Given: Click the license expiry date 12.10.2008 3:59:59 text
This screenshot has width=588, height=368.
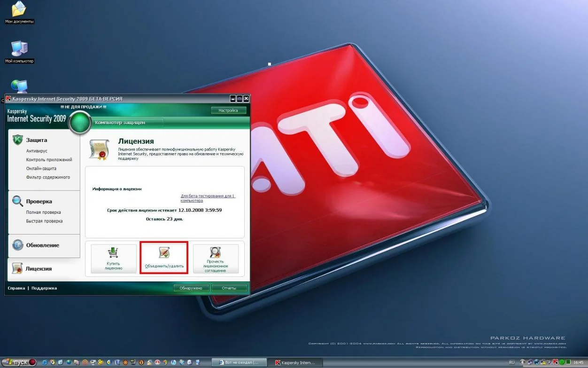Looking at the screenshot, I should 200,210.
